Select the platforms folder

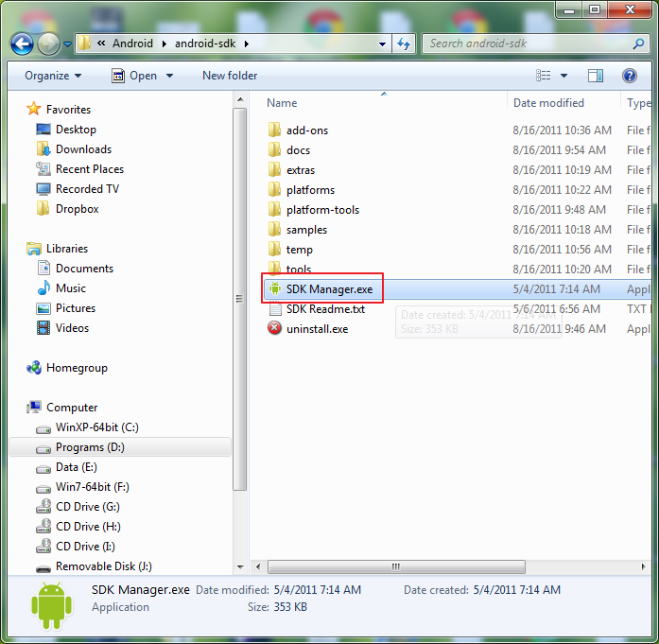click(310, 190)
